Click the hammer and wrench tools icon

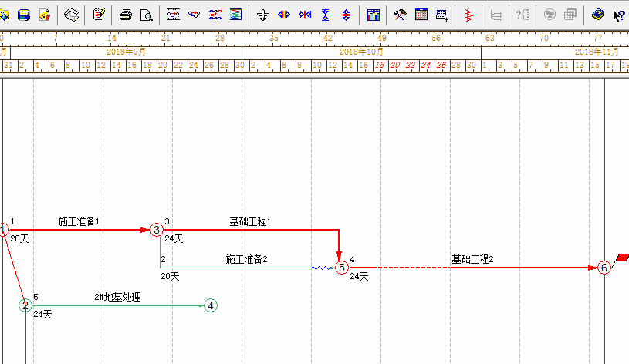tap(400, 15)
